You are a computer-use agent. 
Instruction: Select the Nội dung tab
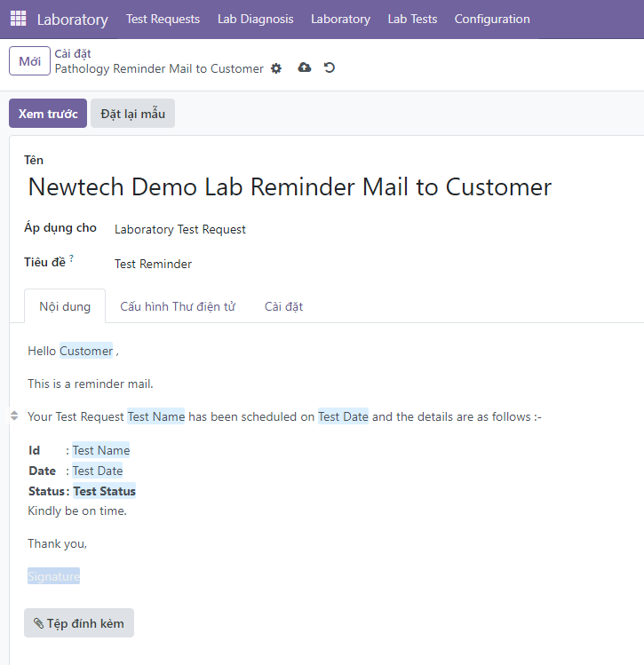point(65,306)
